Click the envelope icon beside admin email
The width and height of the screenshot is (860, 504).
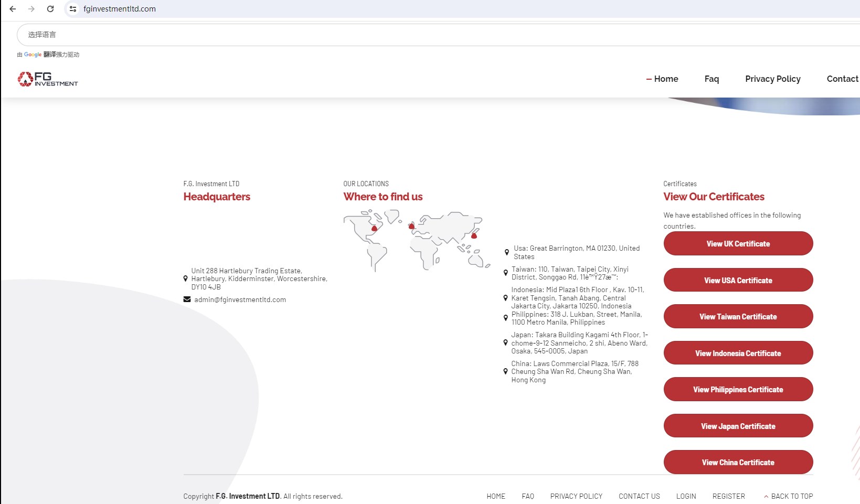tap(187, 299)
